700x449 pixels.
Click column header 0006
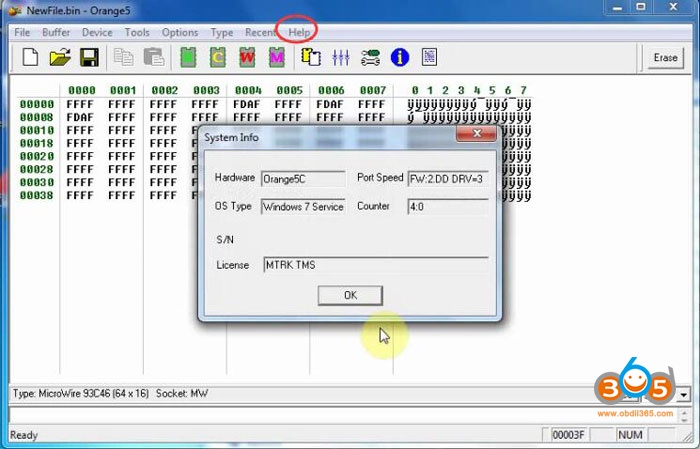(331, 91)
